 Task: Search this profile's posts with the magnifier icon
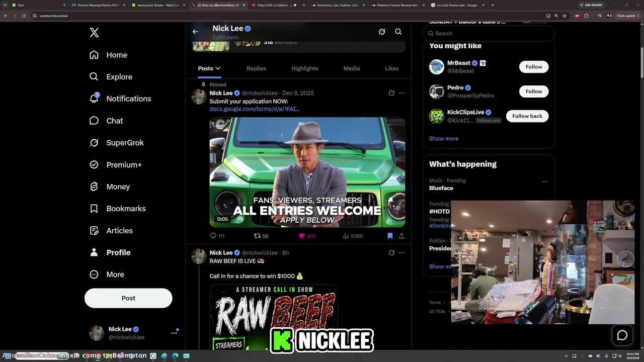(x=398, y=32)
